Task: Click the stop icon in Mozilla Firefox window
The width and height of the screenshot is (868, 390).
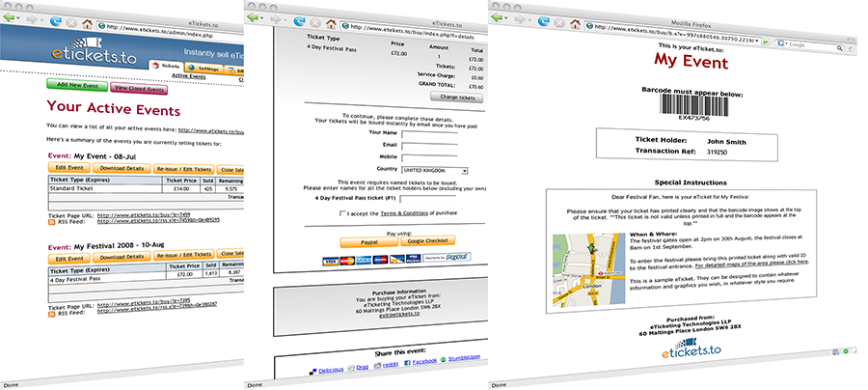Action: click(x=559, y=24)
